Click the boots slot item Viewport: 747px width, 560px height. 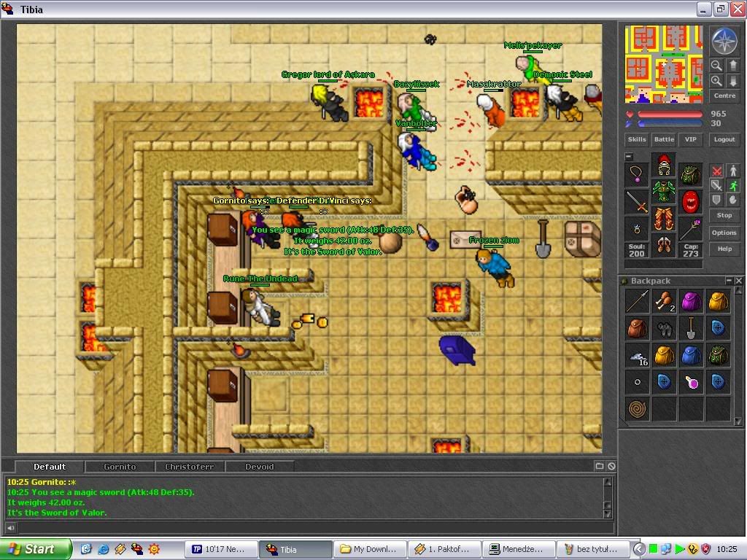664,246
